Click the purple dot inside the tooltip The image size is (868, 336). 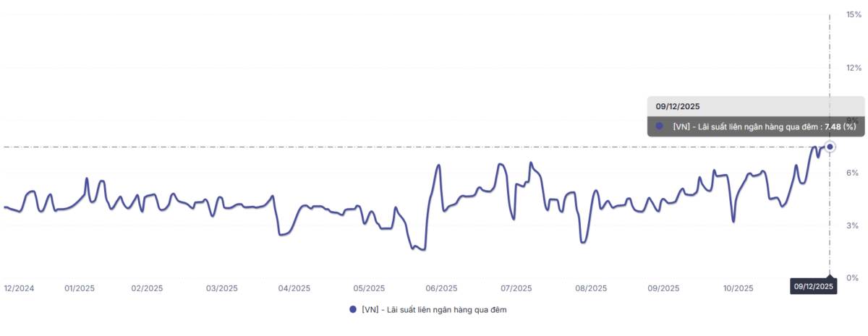(659, 126)
